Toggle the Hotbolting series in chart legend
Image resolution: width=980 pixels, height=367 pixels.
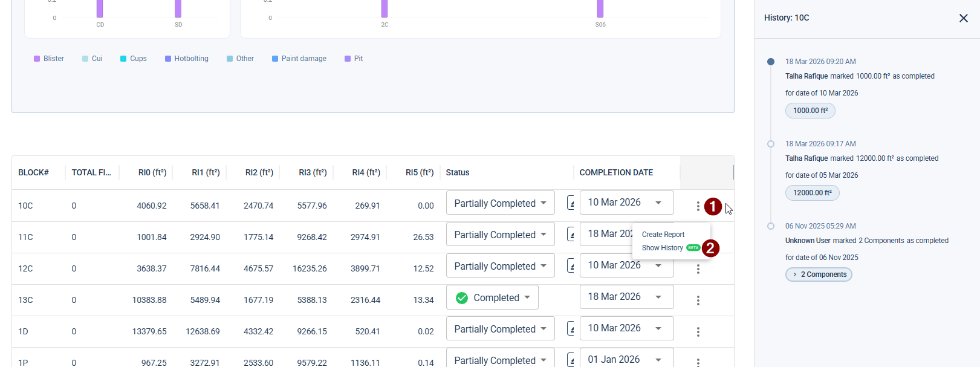(x=187, y=59)
